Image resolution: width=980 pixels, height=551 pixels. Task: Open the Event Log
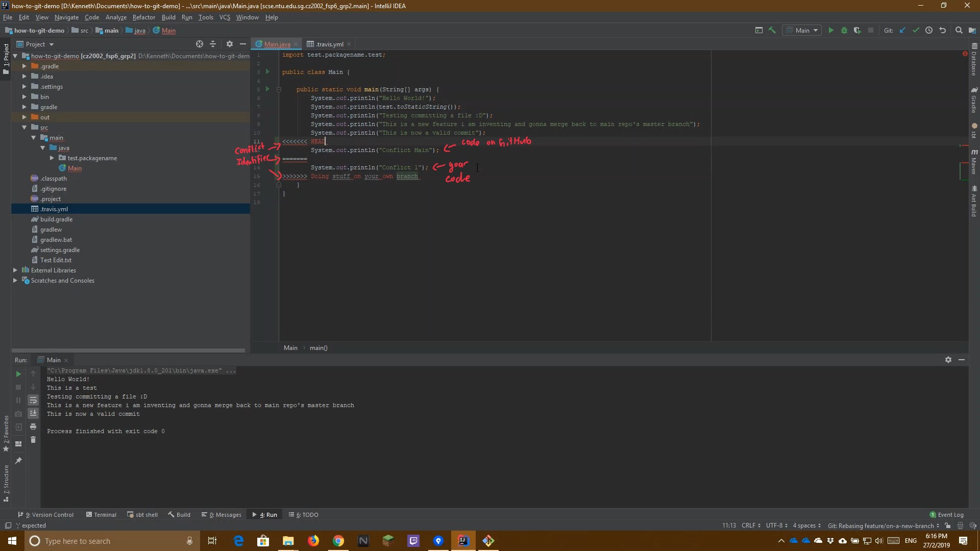(946, 515)
